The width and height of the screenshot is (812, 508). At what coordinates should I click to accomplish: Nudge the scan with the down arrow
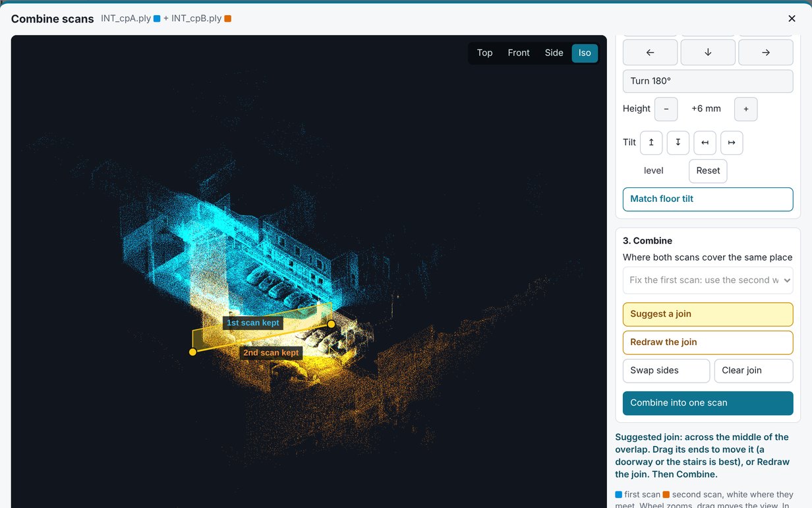[708, 53]
